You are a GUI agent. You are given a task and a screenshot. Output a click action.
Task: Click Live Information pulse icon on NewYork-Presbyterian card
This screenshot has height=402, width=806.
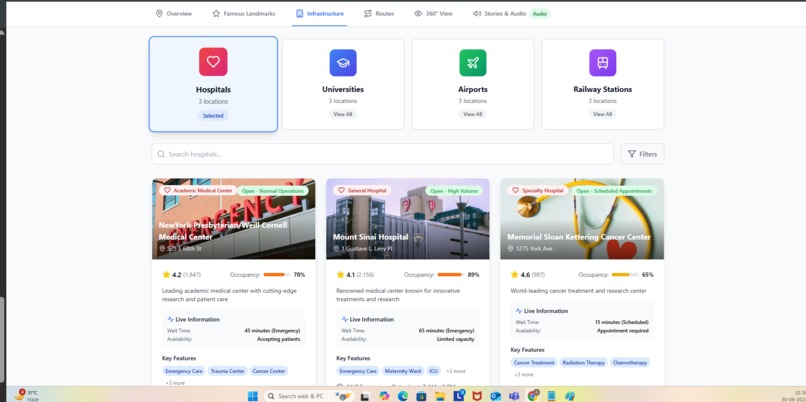[x=170, y=319]
